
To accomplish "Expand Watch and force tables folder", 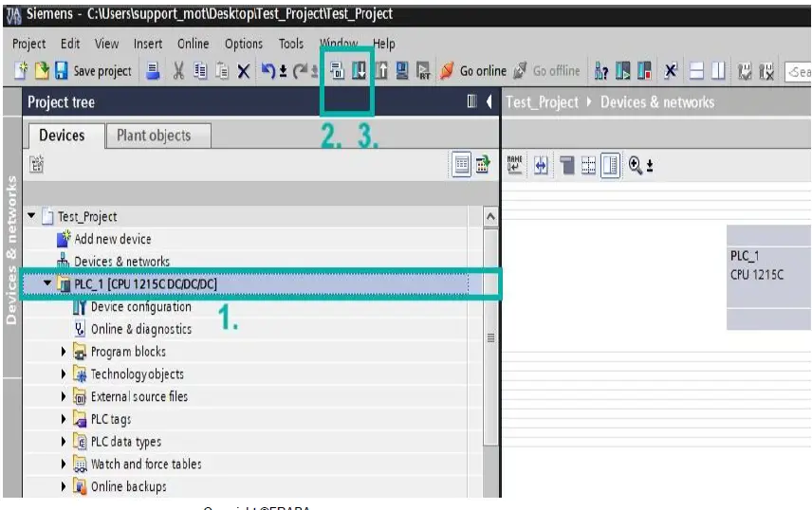I will click(x=64, y=464).
